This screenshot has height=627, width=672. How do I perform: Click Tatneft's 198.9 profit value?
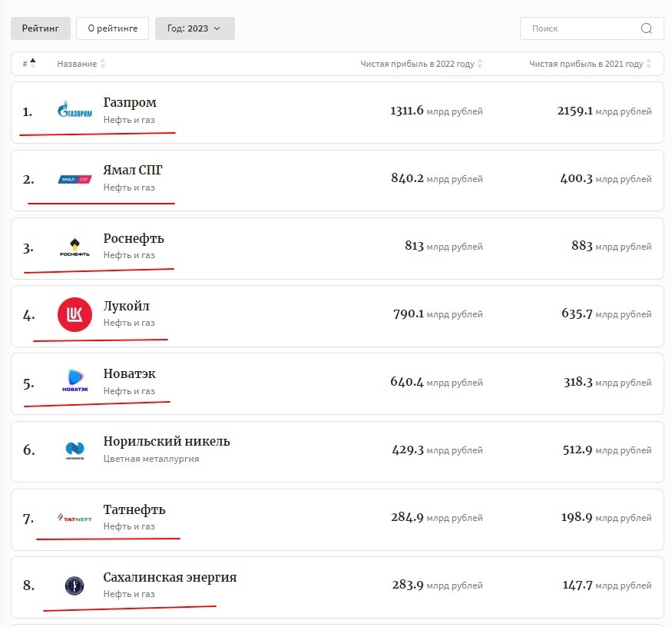(577, 517)
